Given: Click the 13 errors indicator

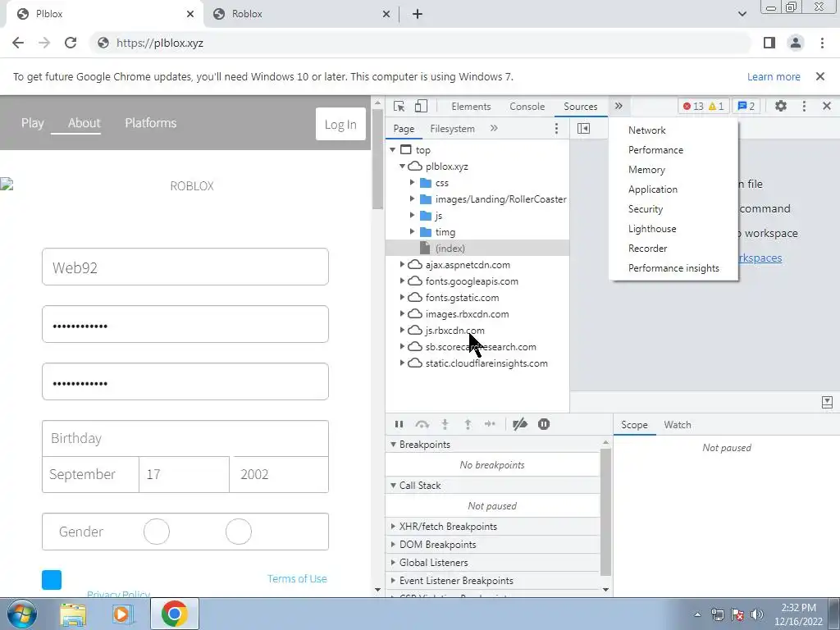Looking at the screenshot, I should pos(693,106).
